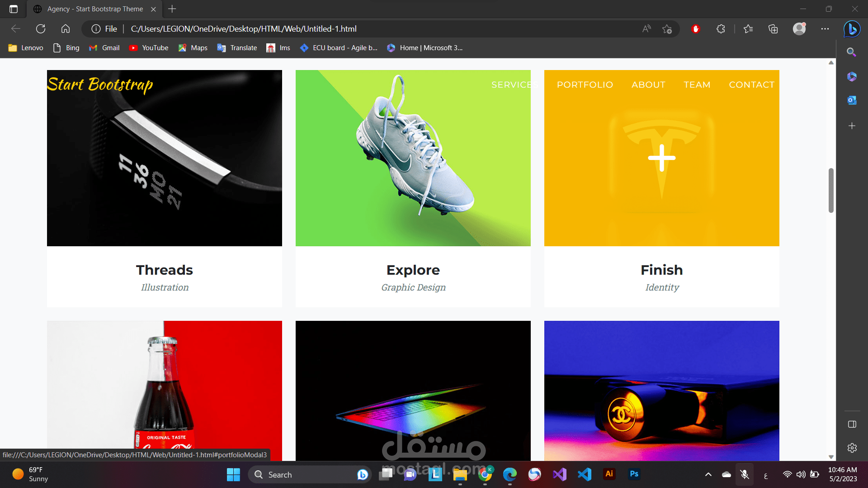Viewport: 868px width, 488px height.
Task: Click the browser refresh icon
Action: 41,29
